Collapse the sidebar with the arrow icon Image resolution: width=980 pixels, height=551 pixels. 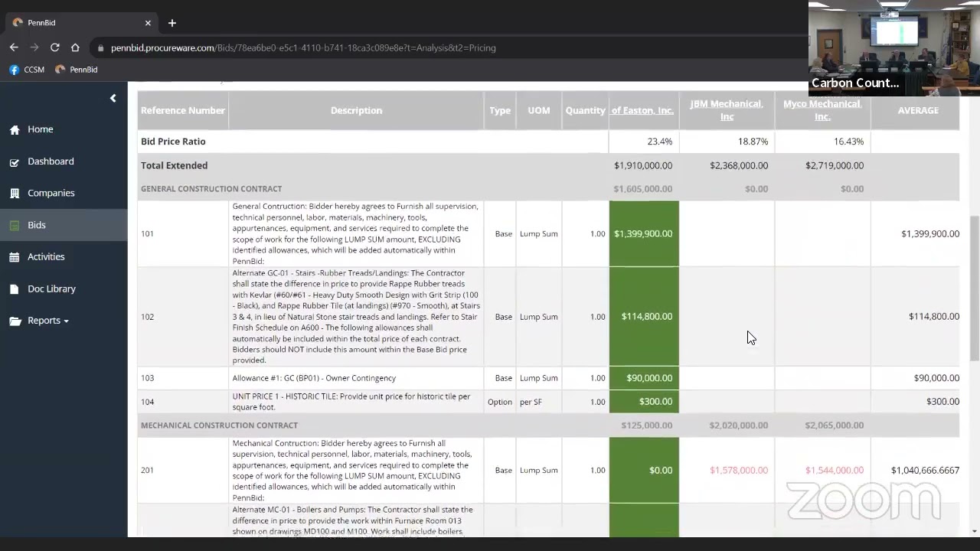(x=113, y=98)
